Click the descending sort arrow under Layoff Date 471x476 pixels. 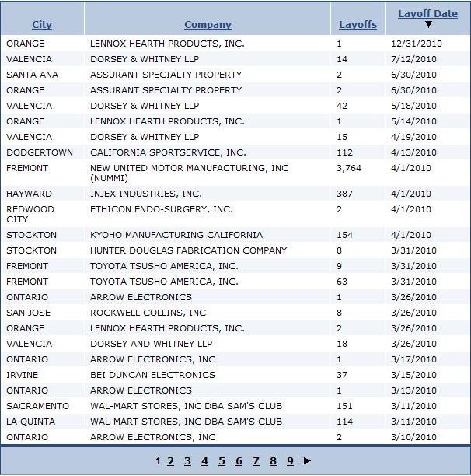[428, 25]
